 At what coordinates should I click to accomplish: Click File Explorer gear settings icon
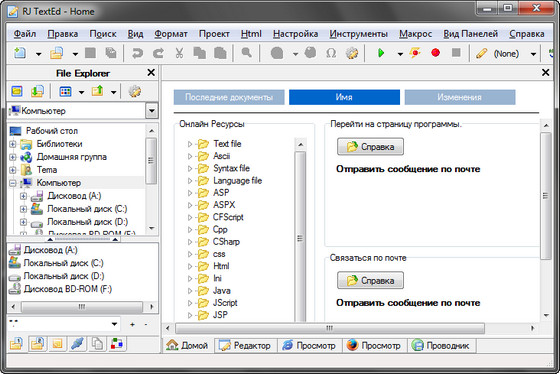pos(135,91)
